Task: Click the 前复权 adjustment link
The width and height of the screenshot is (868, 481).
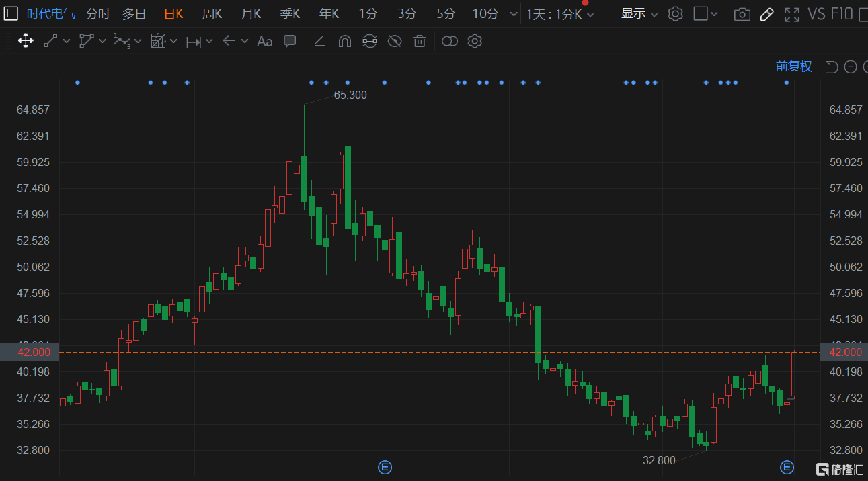Action: coord(793,67)
